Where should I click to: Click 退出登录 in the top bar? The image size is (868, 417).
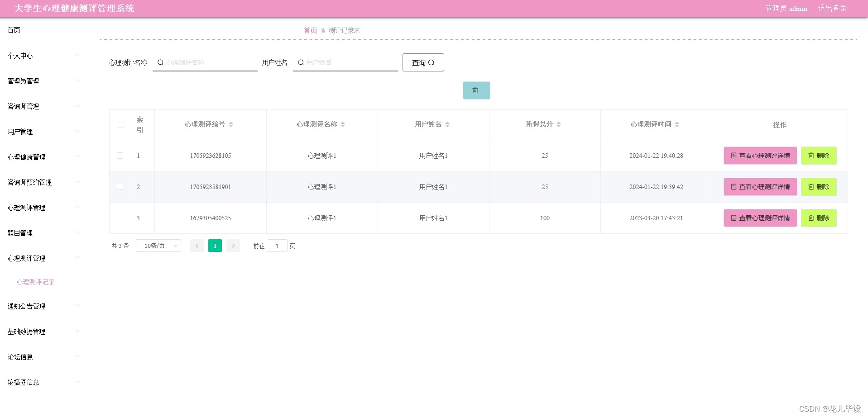coord(832,8)
